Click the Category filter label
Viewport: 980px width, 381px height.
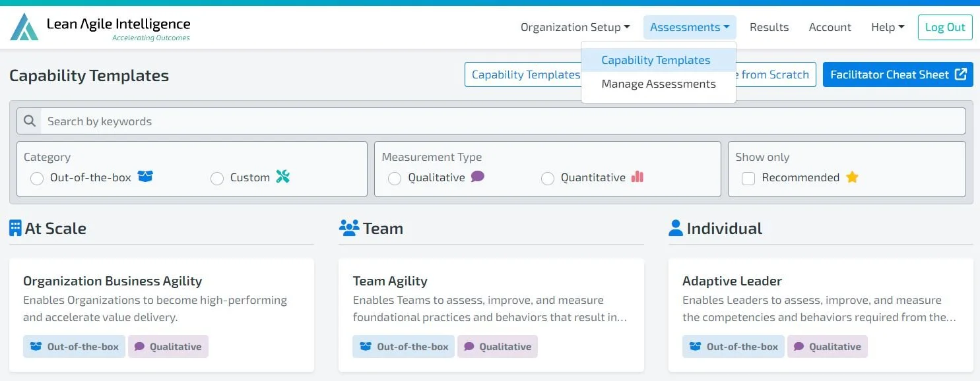coord(47,157)
